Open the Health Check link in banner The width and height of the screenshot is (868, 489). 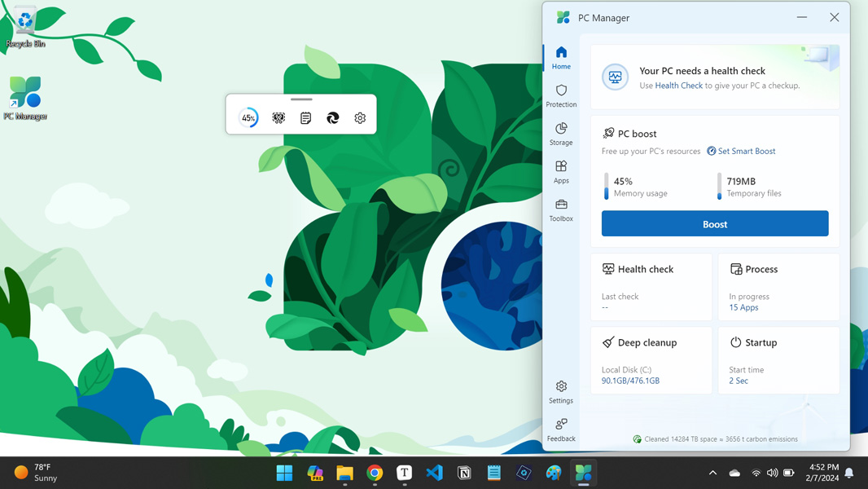679,85
